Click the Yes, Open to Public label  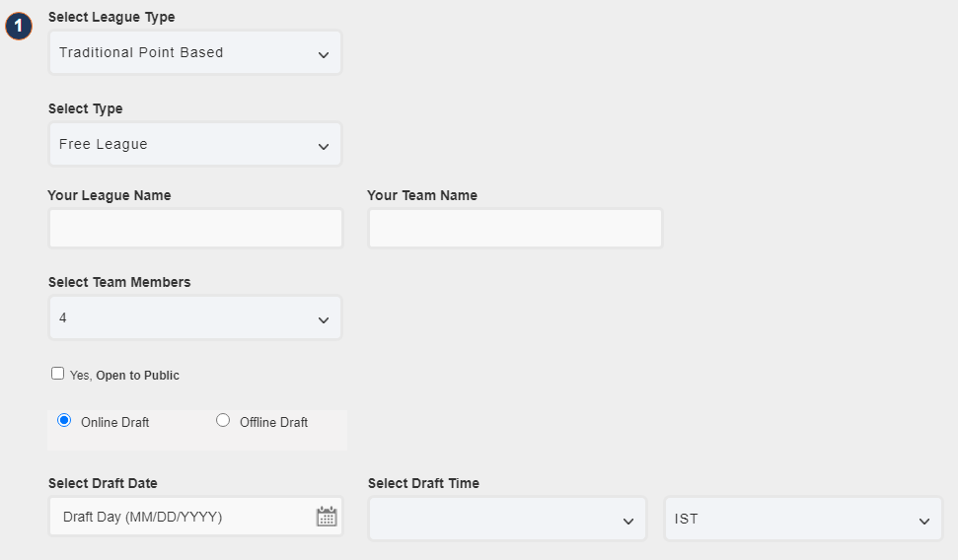coord(124,376)
